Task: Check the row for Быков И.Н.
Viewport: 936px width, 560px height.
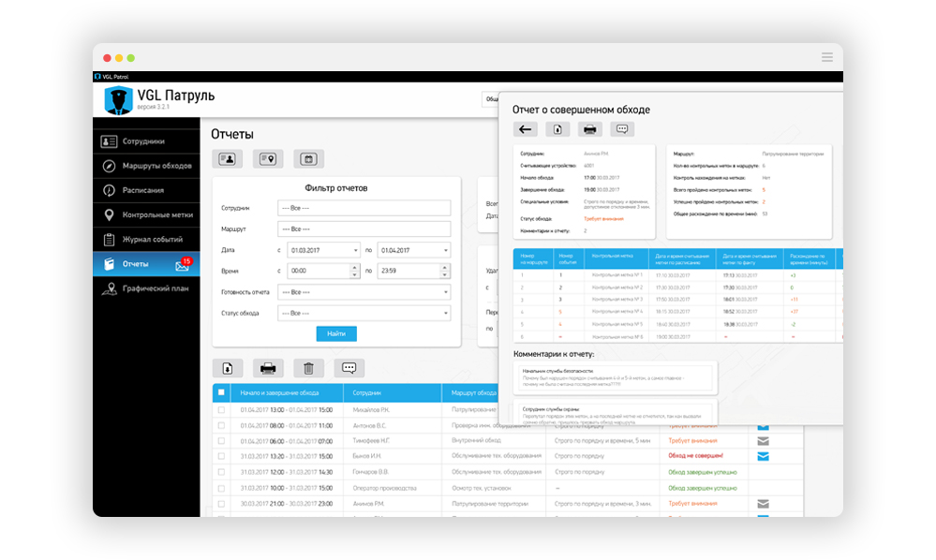Action: point(221,456)
